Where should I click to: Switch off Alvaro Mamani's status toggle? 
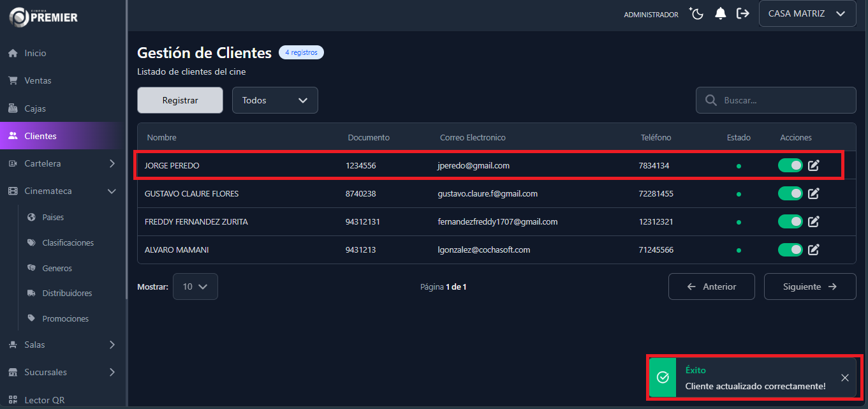pyautogui.click(x=790, y=249)
